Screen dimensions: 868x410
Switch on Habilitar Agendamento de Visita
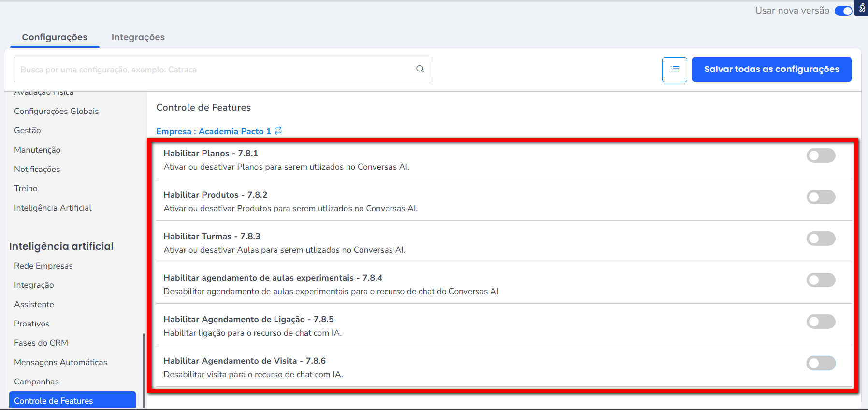pyautogui.click(x=820, y=363)
